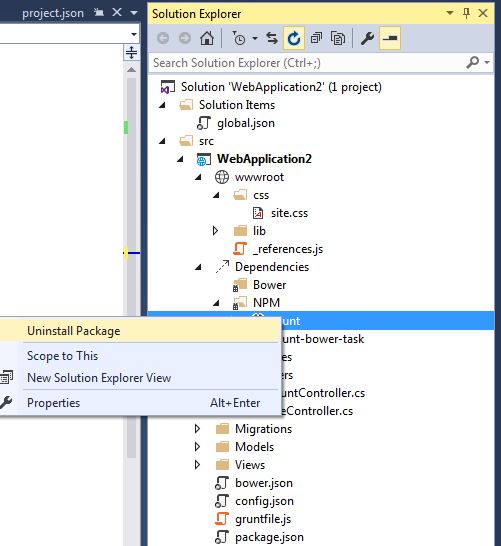This screenshot has width=501, height=546.
Task: Collapse the Dependencies node
Action: (198, 267)
